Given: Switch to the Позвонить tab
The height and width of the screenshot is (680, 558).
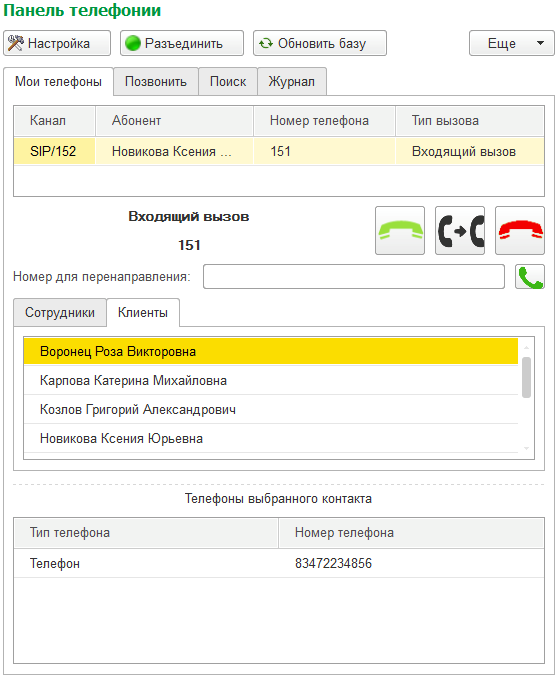Looking at the screenshot, I should click(156, 82).
